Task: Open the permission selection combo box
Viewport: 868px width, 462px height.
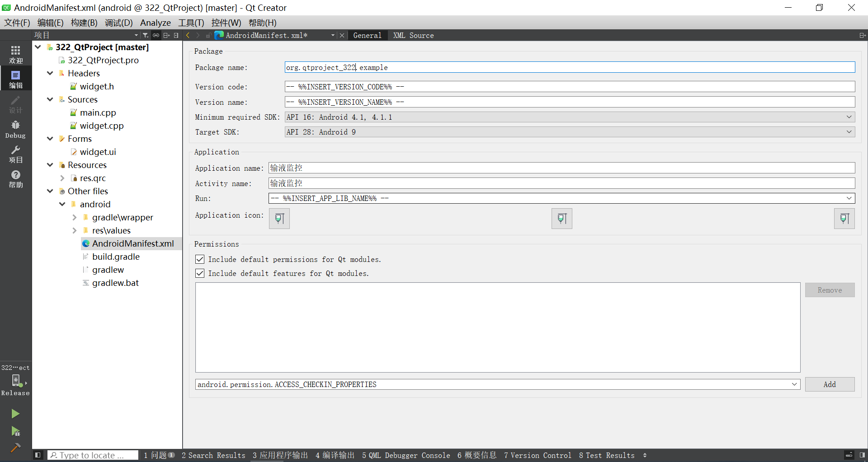Action: click(498, 384)
